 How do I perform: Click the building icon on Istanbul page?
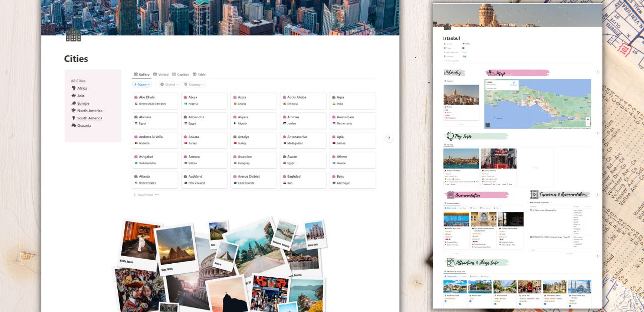click(447, 27)
